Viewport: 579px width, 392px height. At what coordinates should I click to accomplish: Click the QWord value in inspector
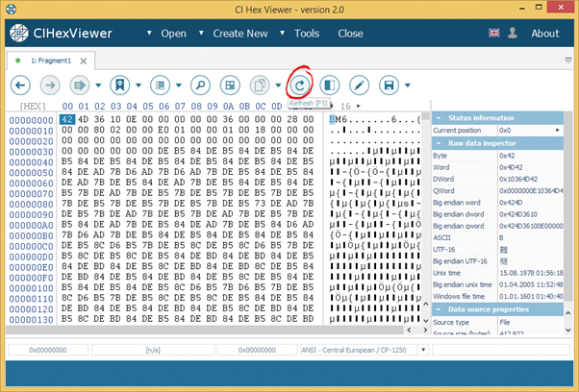click(x=531, y=190)
